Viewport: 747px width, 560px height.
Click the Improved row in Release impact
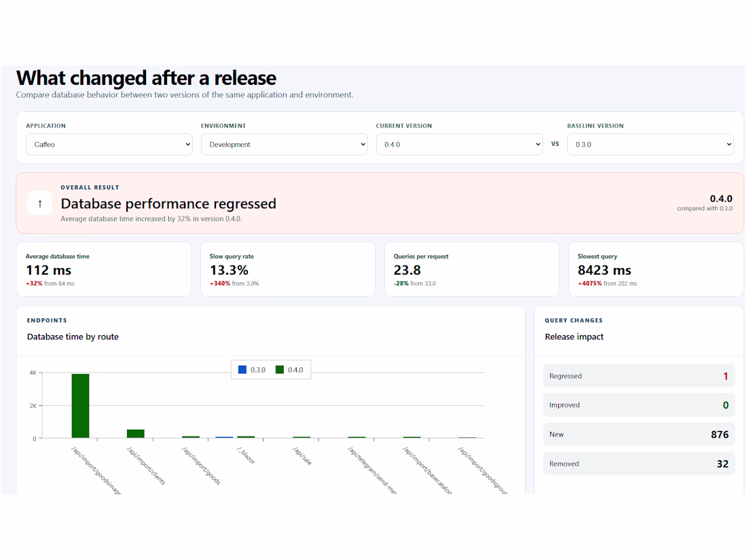tap(639, 405)
